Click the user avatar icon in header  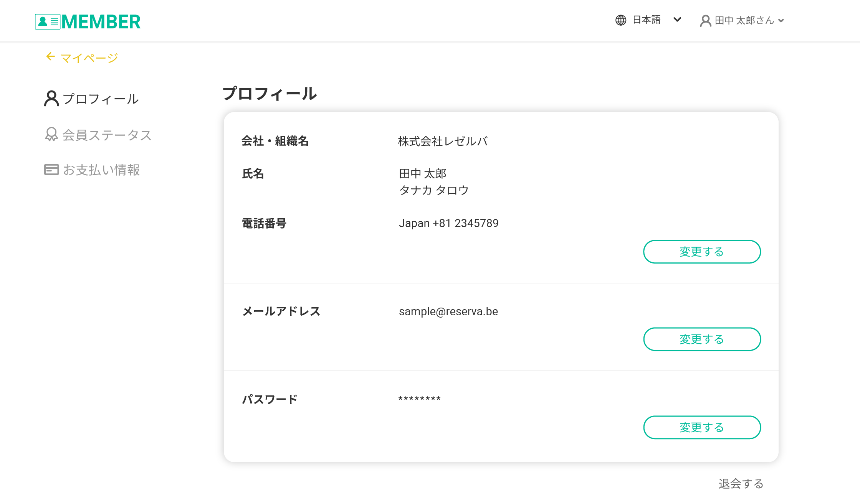pyautogui.click(x=705, y=21)
